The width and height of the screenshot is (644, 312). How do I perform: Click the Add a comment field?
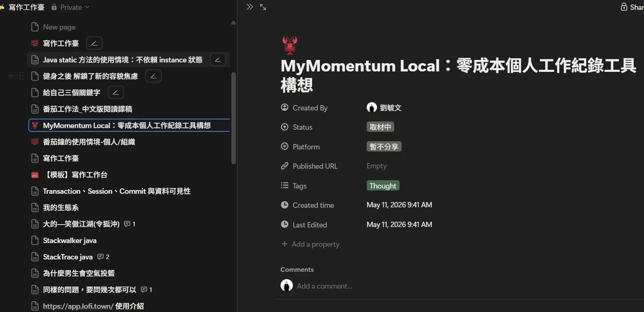(324, 286)
